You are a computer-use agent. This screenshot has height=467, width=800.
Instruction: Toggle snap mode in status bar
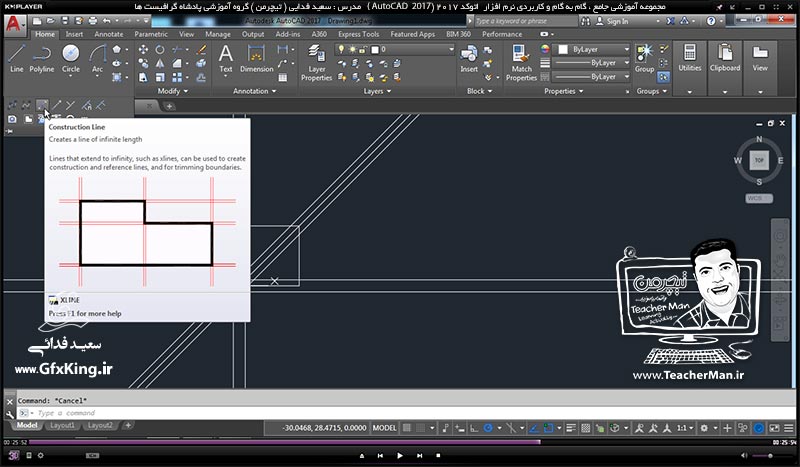(x=420, y=428)
